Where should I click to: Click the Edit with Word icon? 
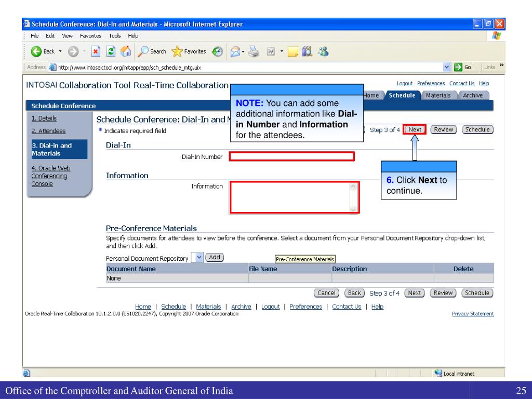coord(271,51)
